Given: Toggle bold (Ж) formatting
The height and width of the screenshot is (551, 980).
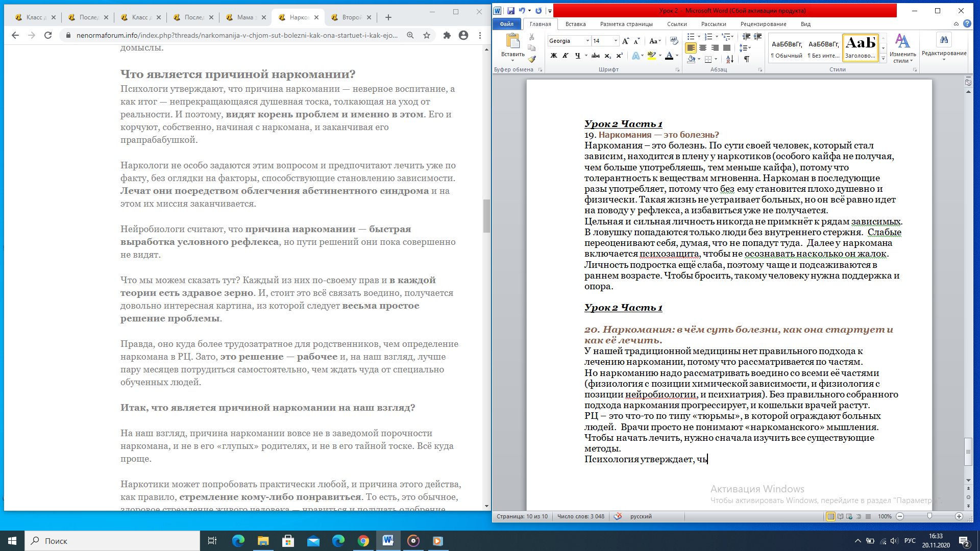Looking at the screenshot, I should click(x=553, y=56).
